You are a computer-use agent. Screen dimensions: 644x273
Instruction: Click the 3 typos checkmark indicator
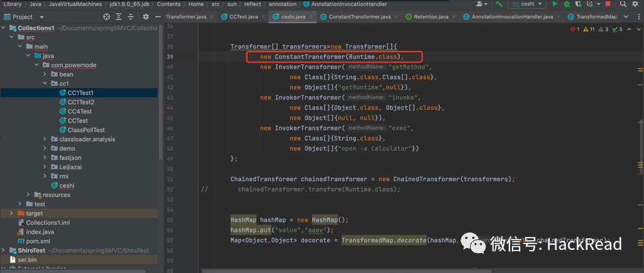[616, 29]
